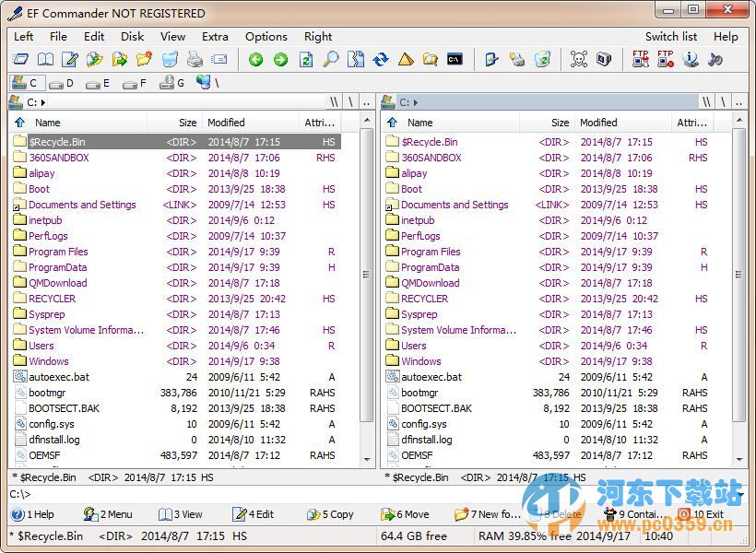Viewport: 756px width, 553px height.
Task: Open the Options menu
Action: (266, 37)
